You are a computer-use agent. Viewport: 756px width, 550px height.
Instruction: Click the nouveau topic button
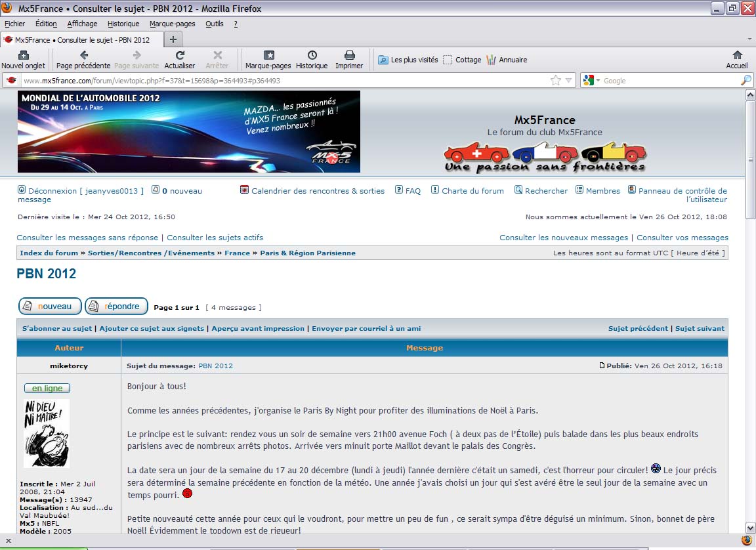(x=50, y=306)
